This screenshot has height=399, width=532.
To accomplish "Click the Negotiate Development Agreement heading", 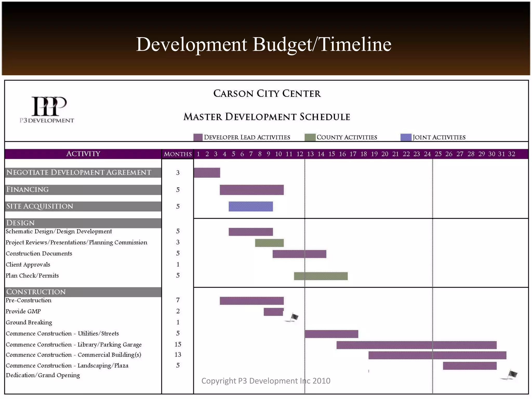I will pyautogui.click(x=83, y=173).
